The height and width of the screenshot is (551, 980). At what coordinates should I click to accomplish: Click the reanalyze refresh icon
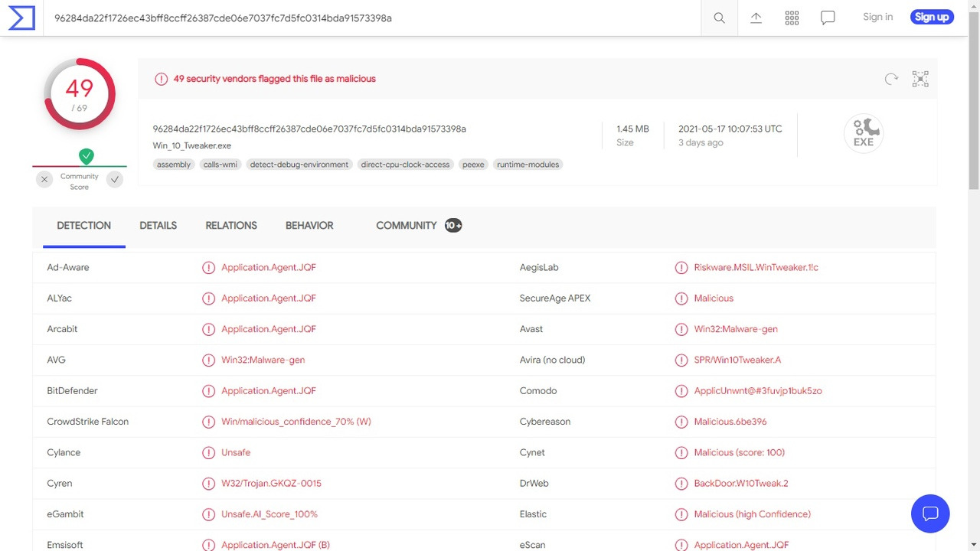[891, 79]
